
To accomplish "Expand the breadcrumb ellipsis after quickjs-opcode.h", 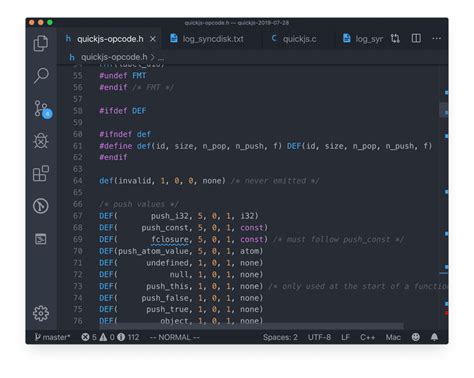I will click(x=161, y=58).
